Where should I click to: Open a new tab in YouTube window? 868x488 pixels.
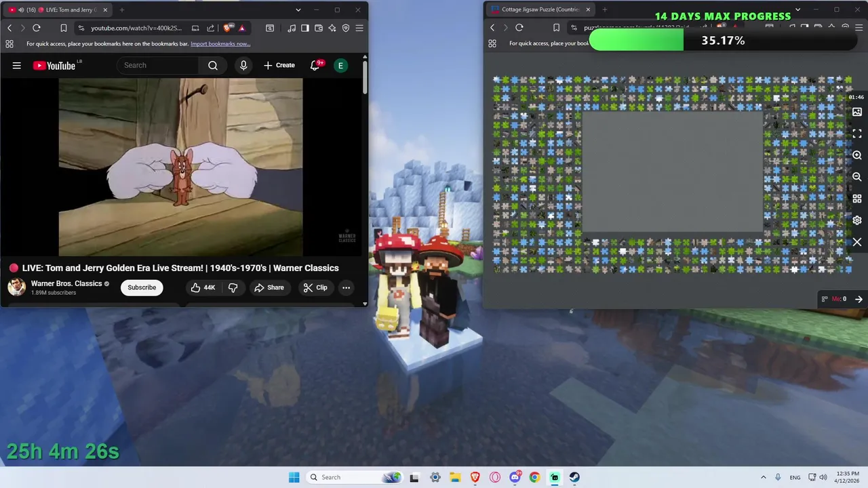(122, 9)
